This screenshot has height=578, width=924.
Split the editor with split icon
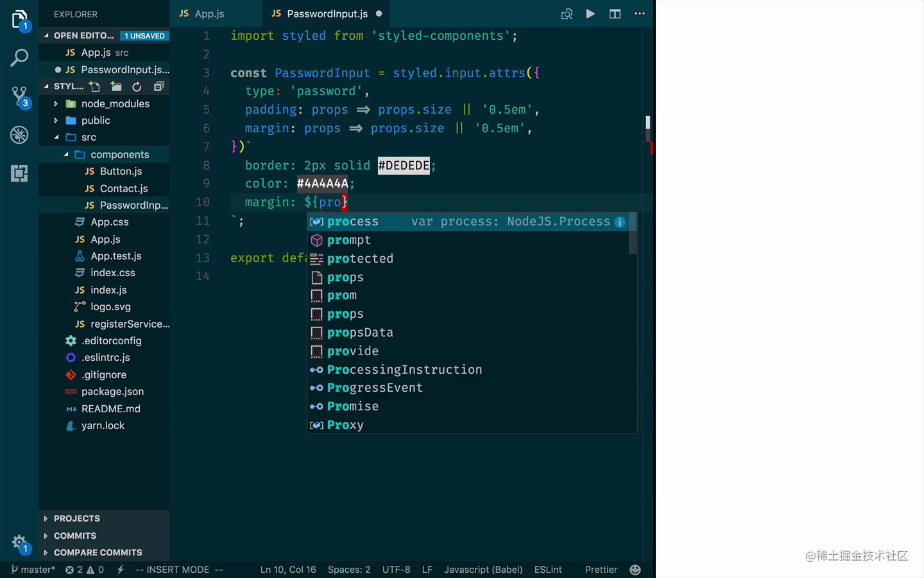615,13
